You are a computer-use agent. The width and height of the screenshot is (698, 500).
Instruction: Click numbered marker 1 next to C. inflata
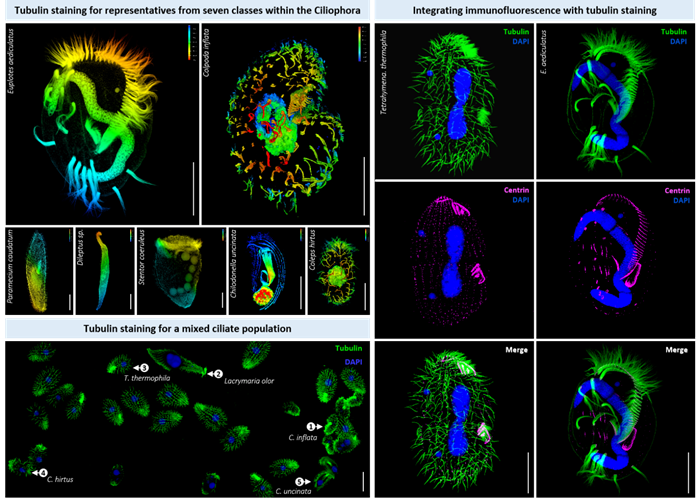tap(311, 427)
